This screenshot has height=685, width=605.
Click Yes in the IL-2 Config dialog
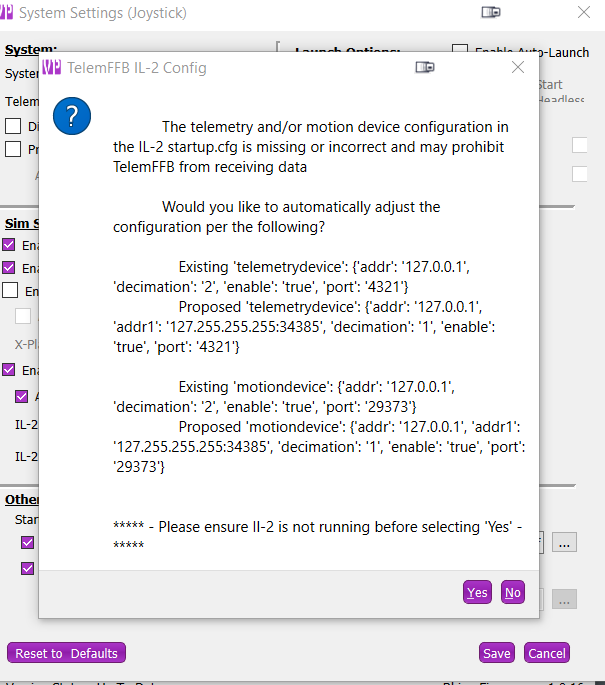[477, 592]
